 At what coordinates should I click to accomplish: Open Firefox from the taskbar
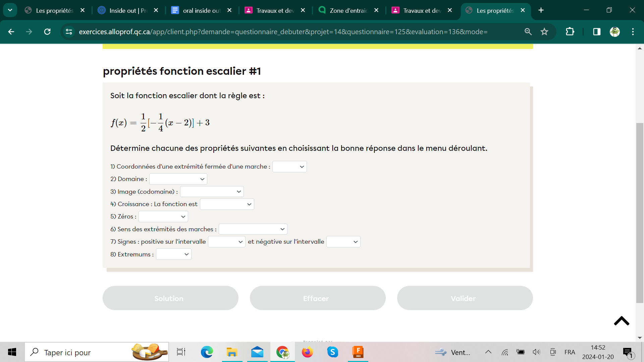(307, 352)
